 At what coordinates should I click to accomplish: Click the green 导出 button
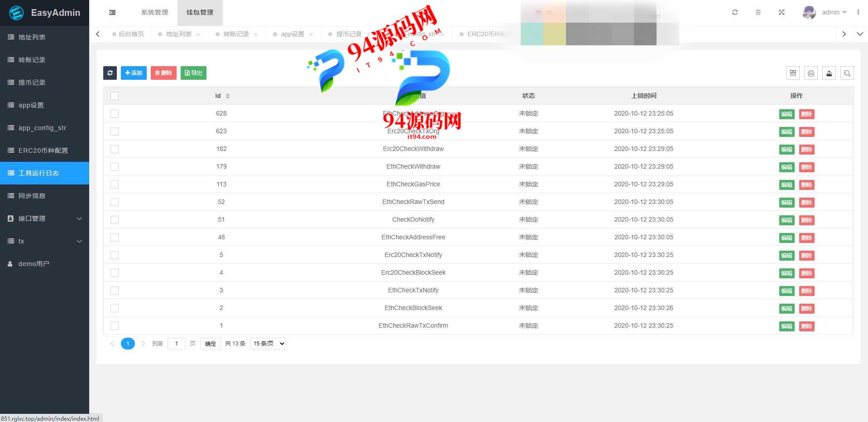[193, 73]
